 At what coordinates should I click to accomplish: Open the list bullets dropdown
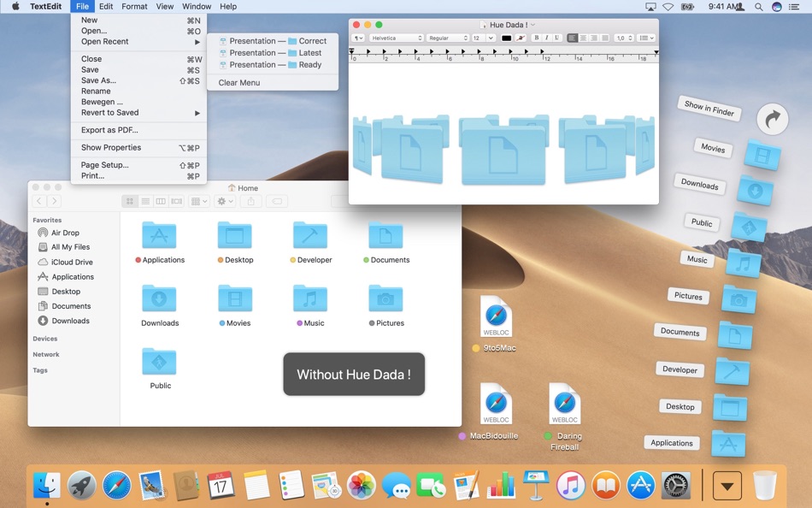(646, 38)
